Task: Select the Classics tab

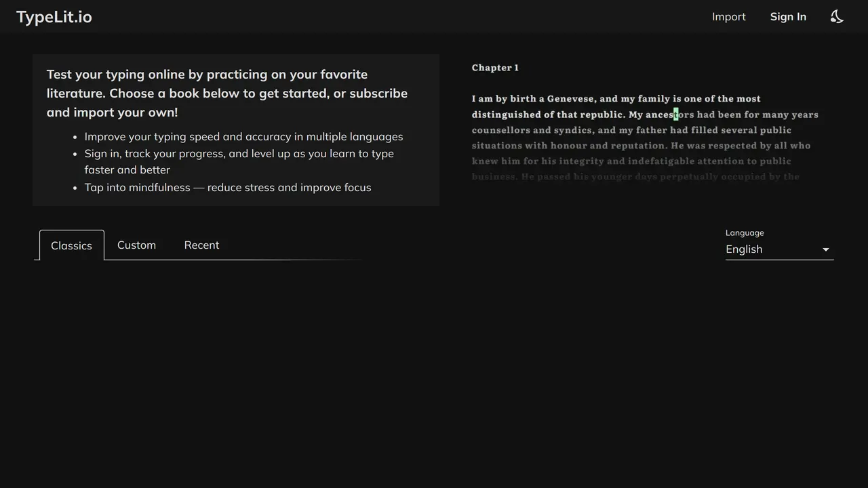Action: coord(72,245)
